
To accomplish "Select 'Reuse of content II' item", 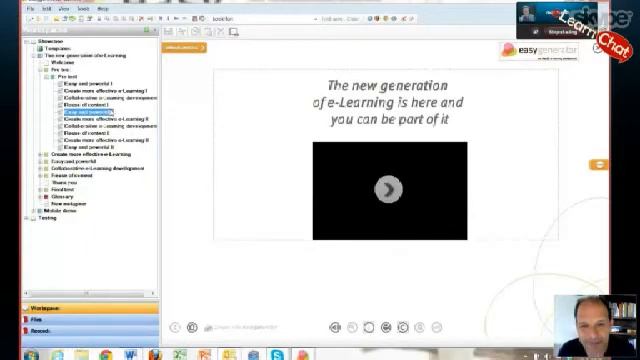I will [87, 133].
